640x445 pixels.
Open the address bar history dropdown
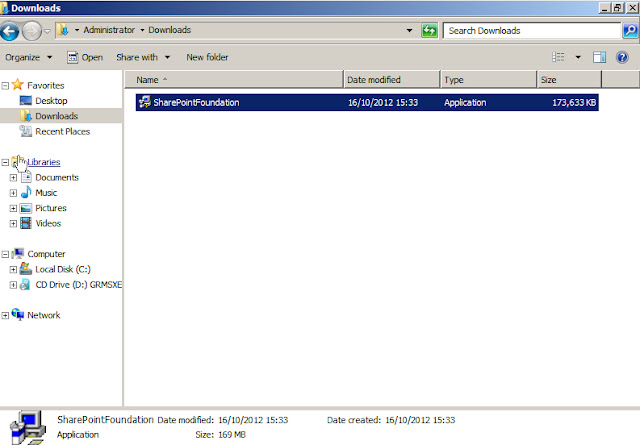(x=409, y=30)
